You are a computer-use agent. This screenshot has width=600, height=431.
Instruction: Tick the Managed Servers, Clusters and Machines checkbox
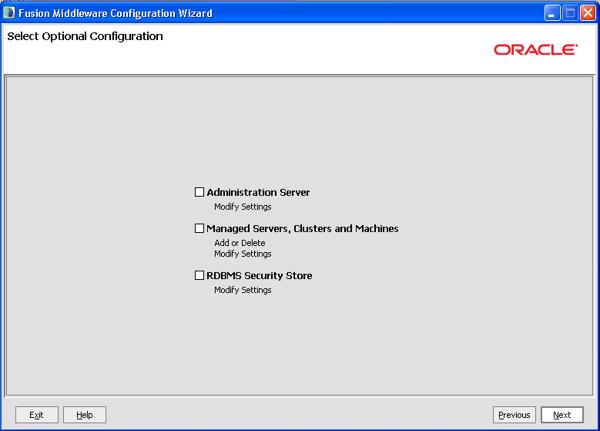coord(200,229)
